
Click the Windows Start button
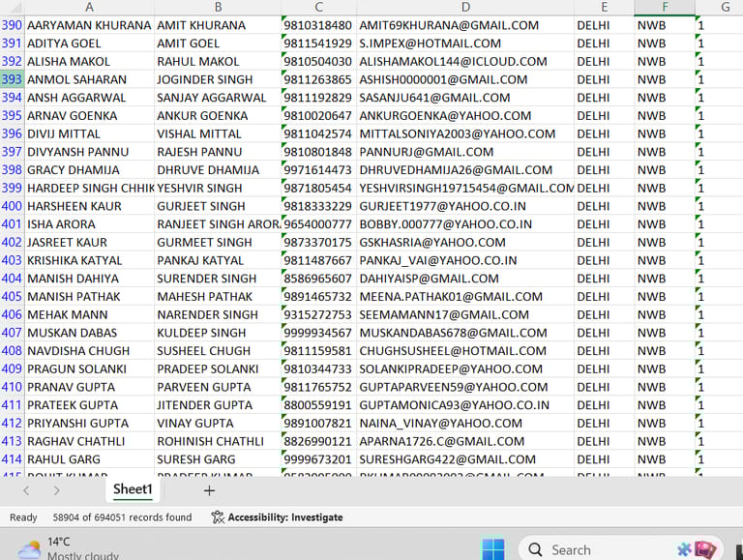point(493,548)
